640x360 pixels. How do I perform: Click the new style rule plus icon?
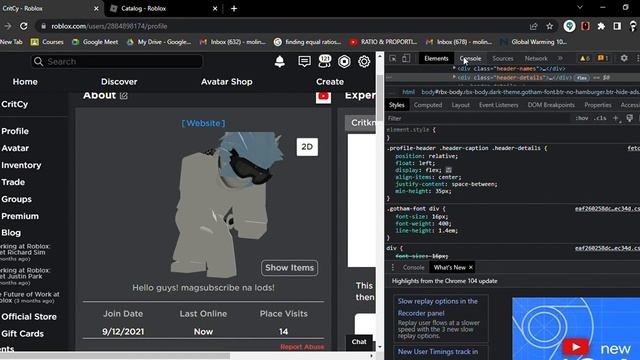[x=616, y=118]
